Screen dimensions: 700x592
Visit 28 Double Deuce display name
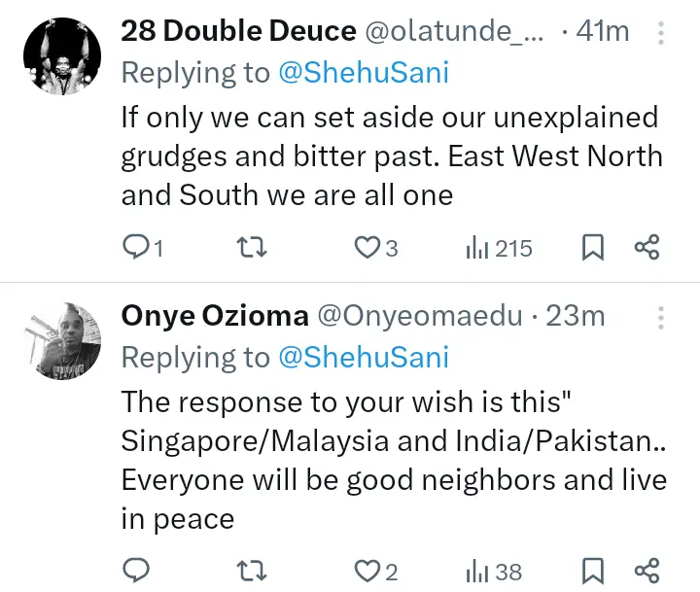tap(238, 31)
